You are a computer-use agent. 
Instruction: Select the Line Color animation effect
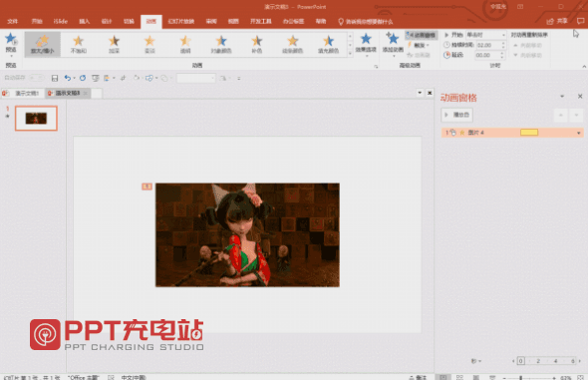[x=292, y=44]
